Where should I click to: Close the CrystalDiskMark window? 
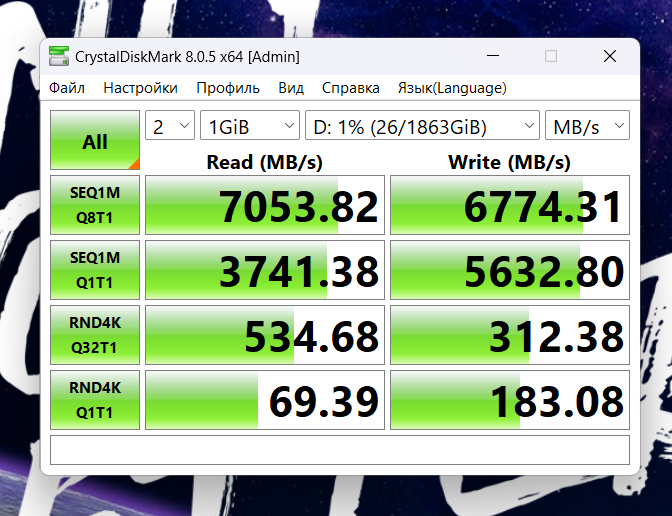(610, 56)
